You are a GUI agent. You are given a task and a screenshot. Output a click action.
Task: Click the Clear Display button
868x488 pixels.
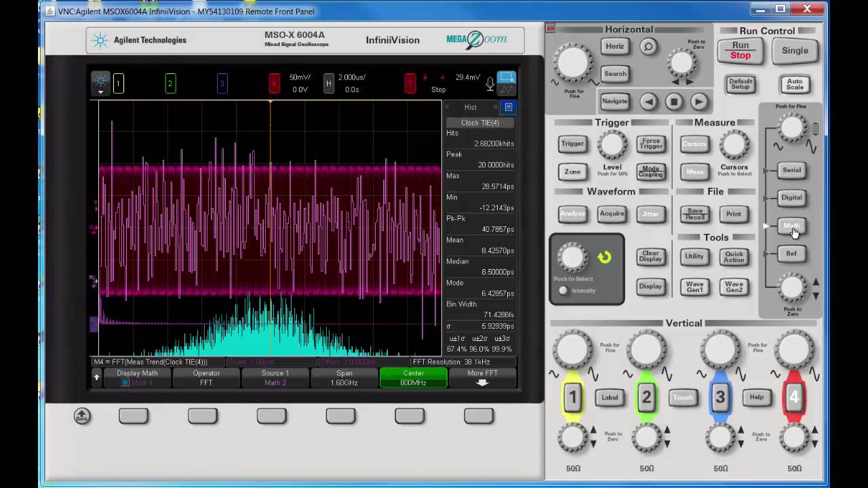(x=650, y=256)
